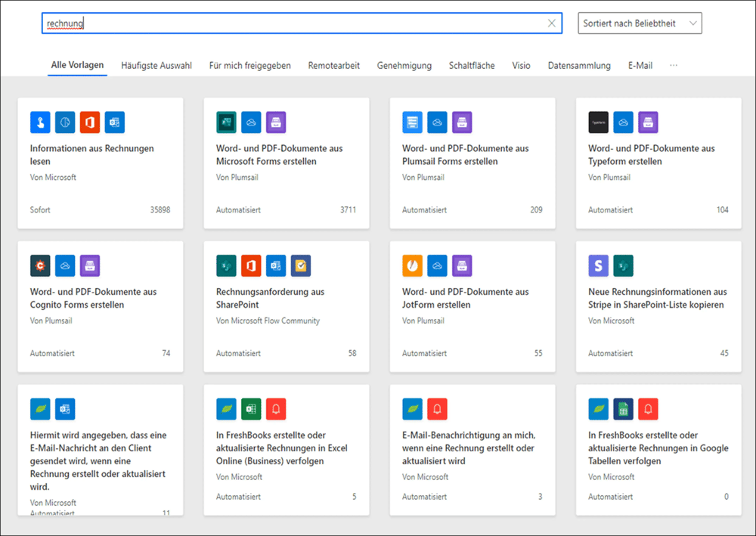
Task: Select the 'Datensammlung' tab
Action: [579, 66]
